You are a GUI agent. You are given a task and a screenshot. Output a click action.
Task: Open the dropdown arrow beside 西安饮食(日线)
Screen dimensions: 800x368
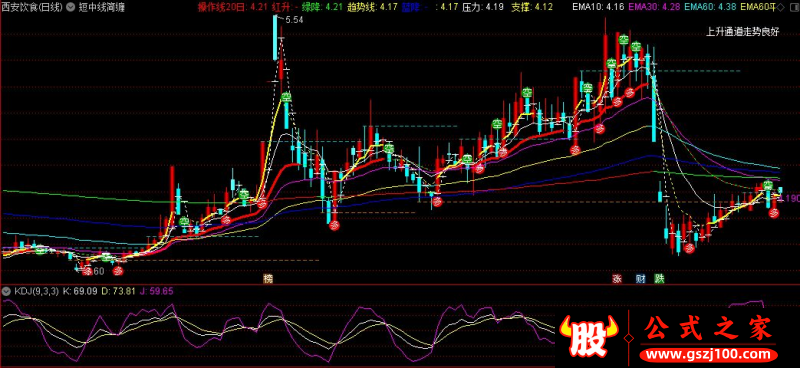pos(71,8)
